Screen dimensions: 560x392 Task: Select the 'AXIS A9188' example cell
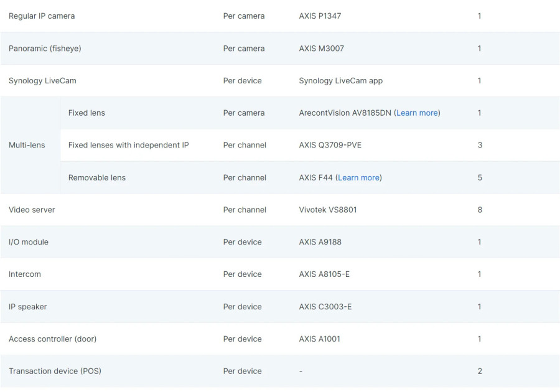pos(320,241)
